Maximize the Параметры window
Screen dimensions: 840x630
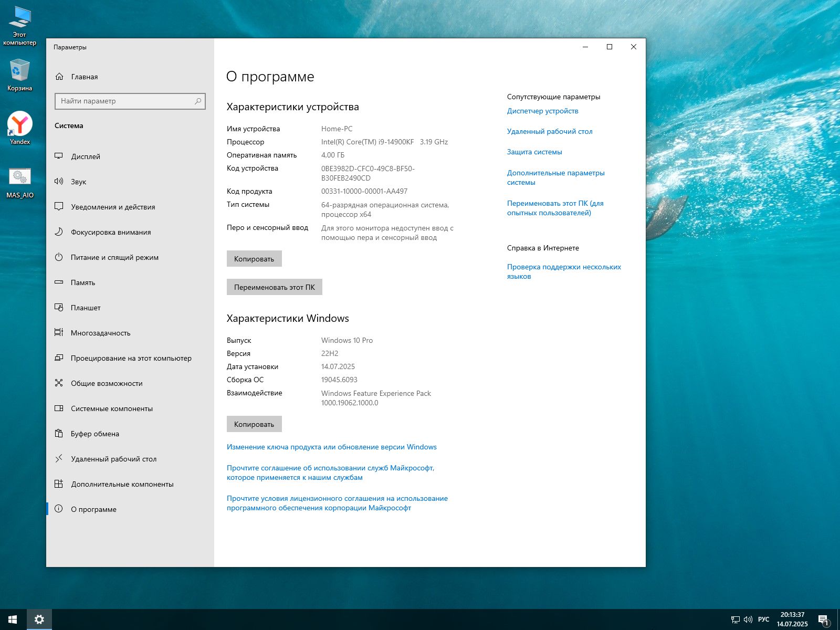610,47
